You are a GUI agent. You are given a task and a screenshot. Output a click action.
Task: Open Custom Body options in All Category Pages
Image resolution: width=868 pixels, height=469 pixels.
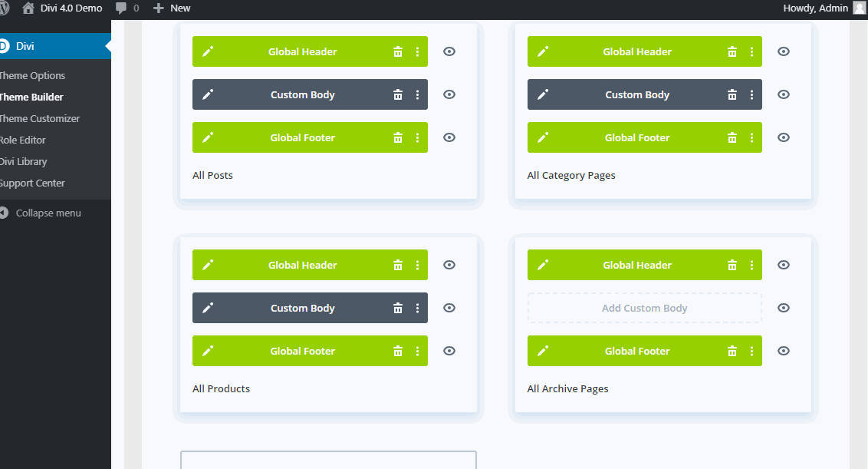pos(751,95)
